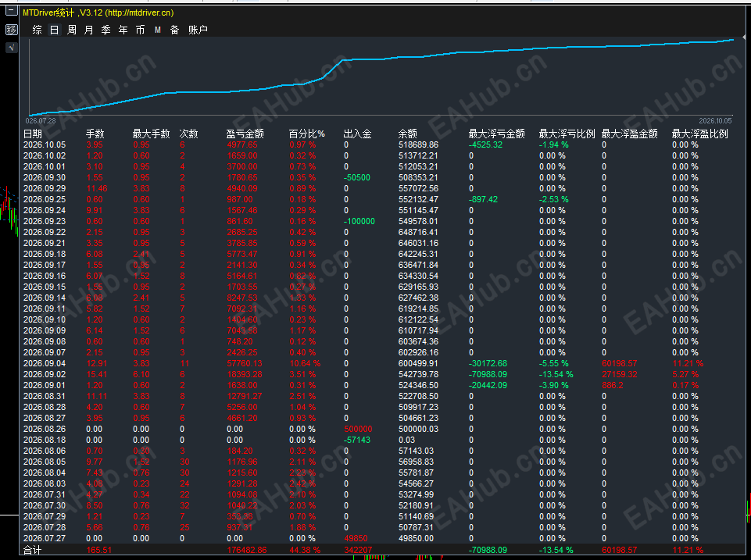
Task: Open the 周 weekly statistics tab
Action: [72, 30]
